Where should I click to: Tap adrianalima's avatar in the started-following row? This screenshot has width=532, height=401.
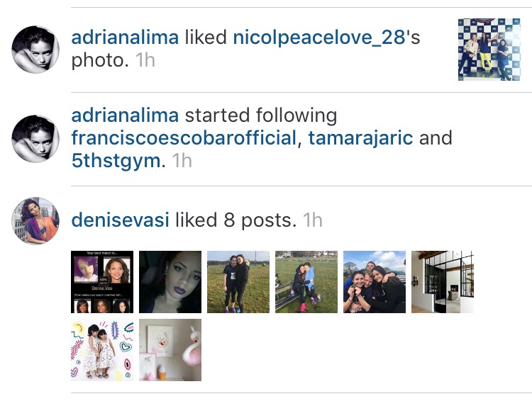(35, 139)
